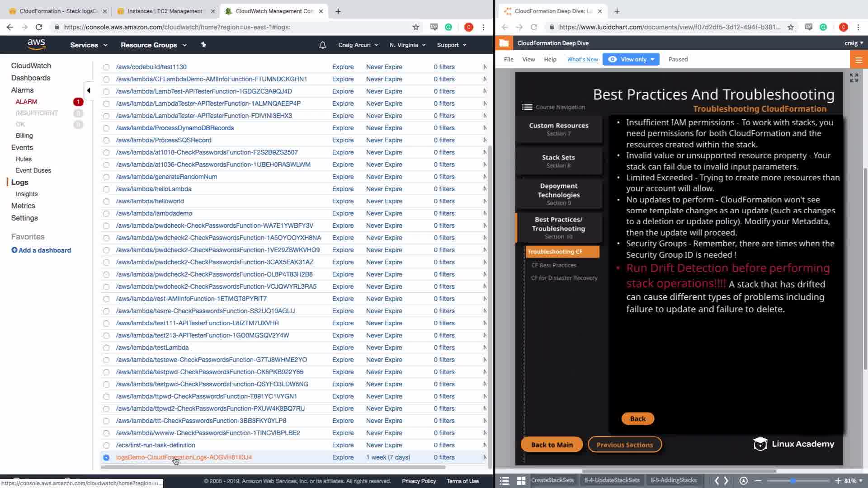Open the Services dropdown menu
The height and width of the screenshot is (488, 868).
[x=89, y=45]
